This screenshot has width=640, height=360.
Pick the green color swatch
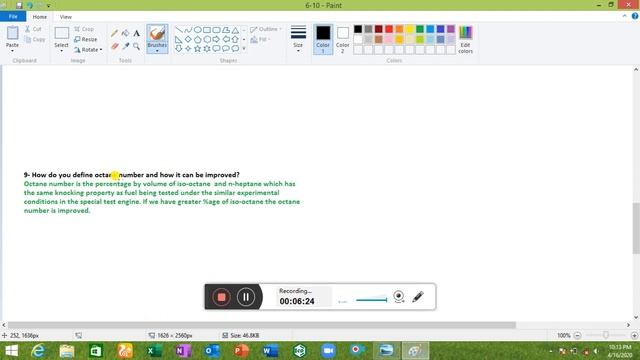tap(420, 29)
